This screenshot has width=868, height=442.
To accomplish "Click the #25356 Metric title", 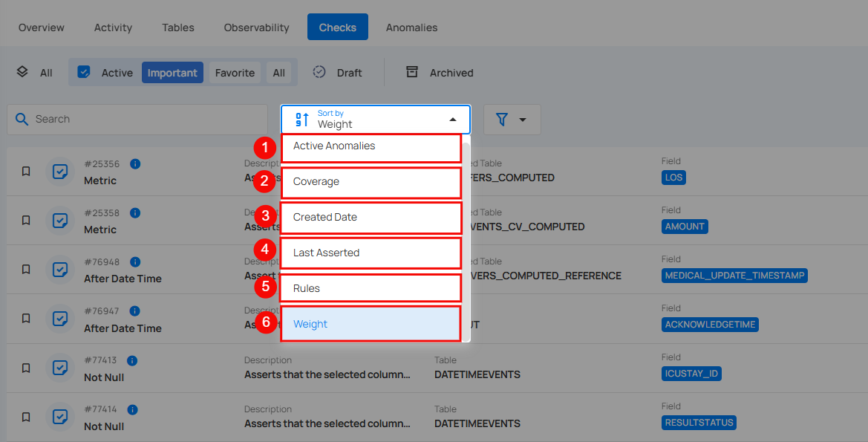I will point(100,181).
